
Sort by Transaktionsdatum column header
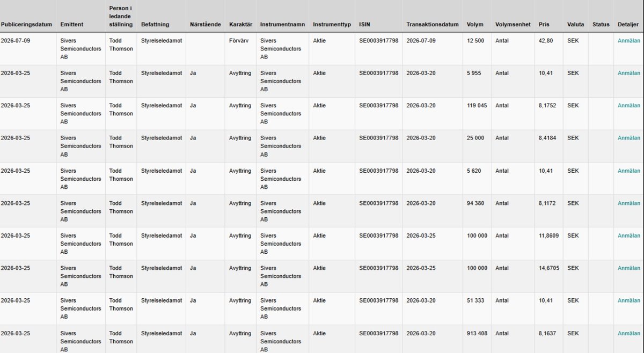(x=433, y=25)
